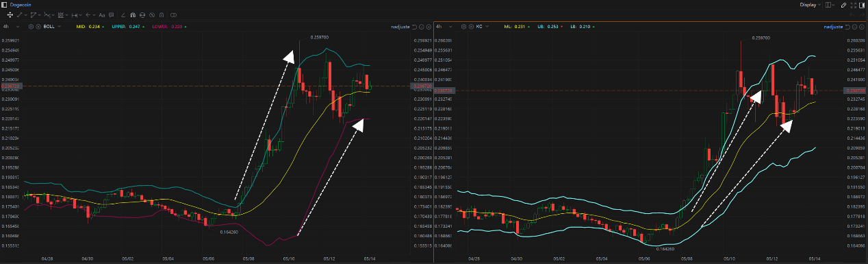The height and width of the screenshot is (264, 868).
Task: Zoom in right chart with plus icon
Action: pos(862,27)
